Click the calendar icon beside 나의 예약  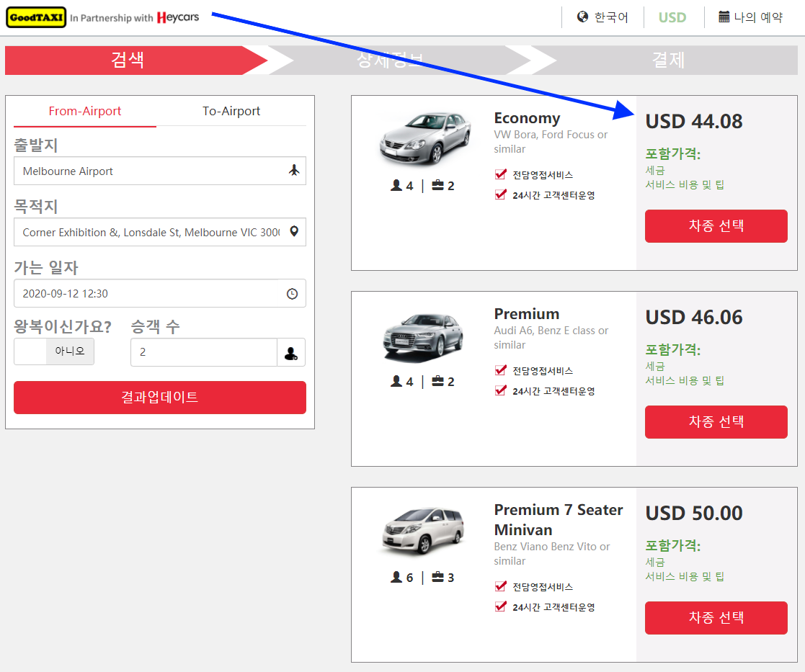click(x=724, y=17)
